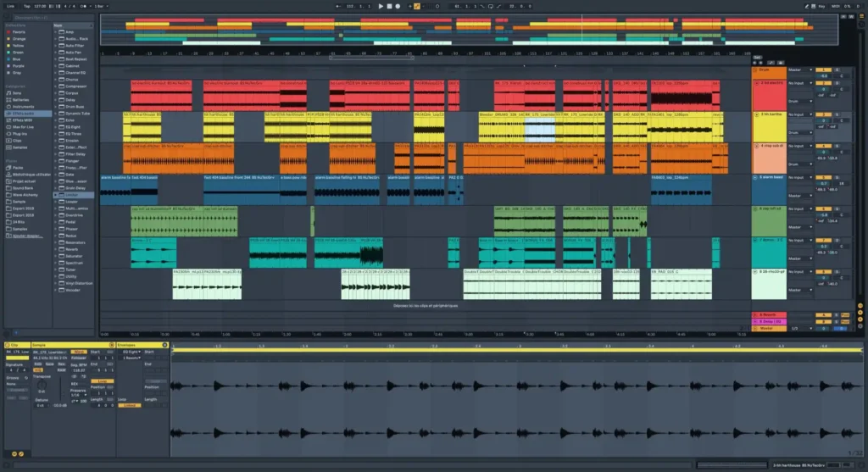
Task: Arm the arrangement Record button
Action: click(398, 6)
